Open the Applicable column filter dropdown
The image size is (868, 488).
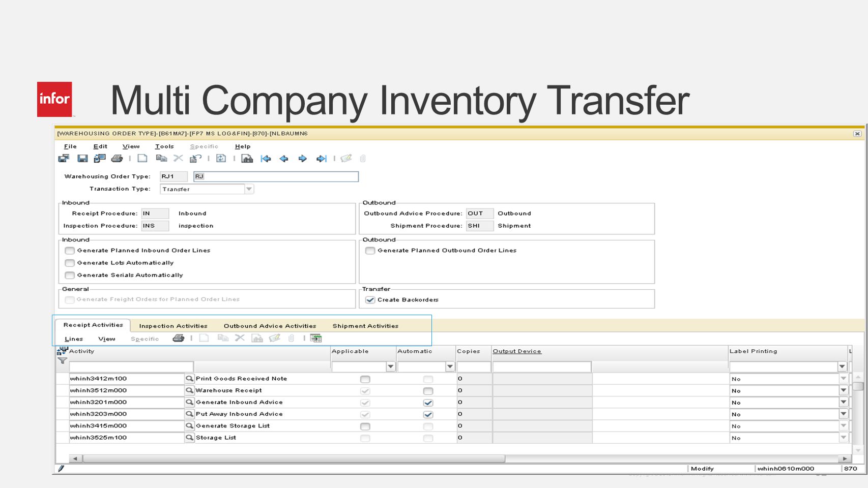391,367
